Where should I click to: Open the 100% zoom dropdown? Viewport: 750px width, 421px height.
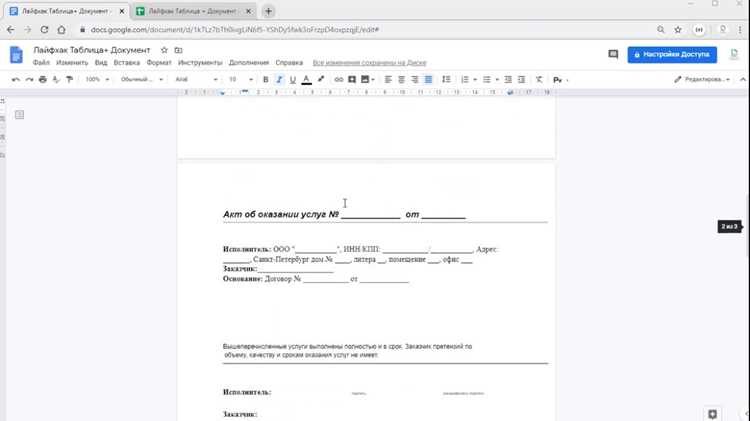pos(97,79)
